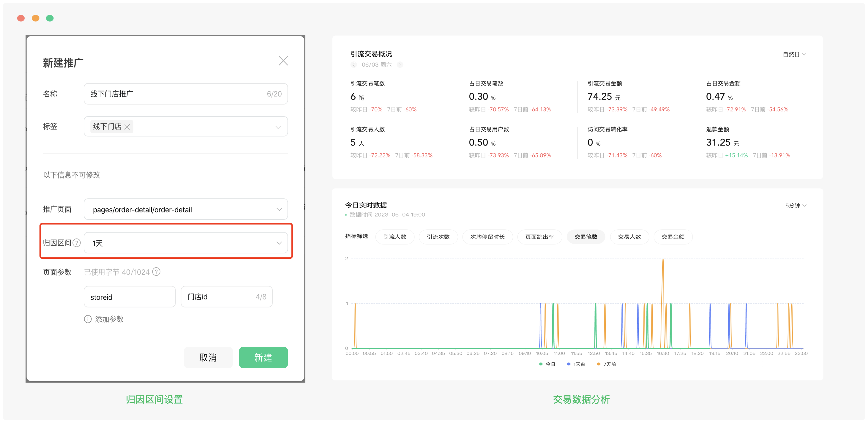Switch to 交易金额 metric filter
The width and height of the screenshot is (868, 423).
pyautogui.click(x=673, y=237)
